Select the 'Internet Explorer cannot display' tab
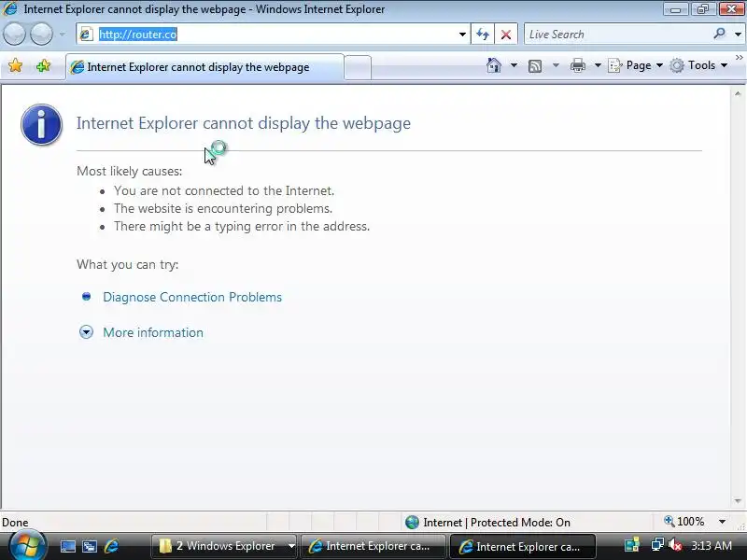The height and width of the screenshot is (560, 747). [x=204, y=67]
